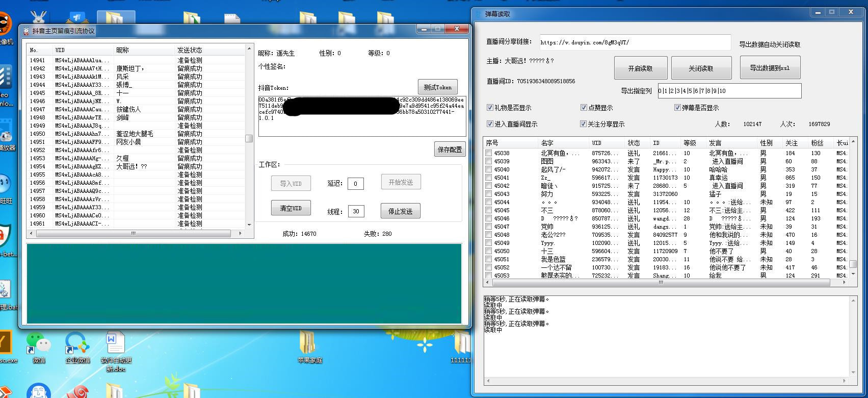Select the 一个达不留 entry in row 45052

pyautogui.click(x=556, y=267)
